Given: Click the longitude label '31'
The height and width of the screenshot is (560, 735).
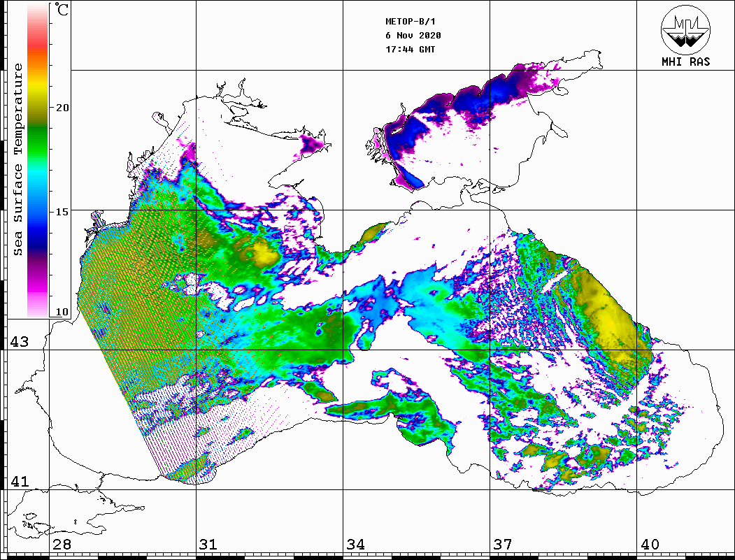Looking at the screenshot, I should [208, 545].
